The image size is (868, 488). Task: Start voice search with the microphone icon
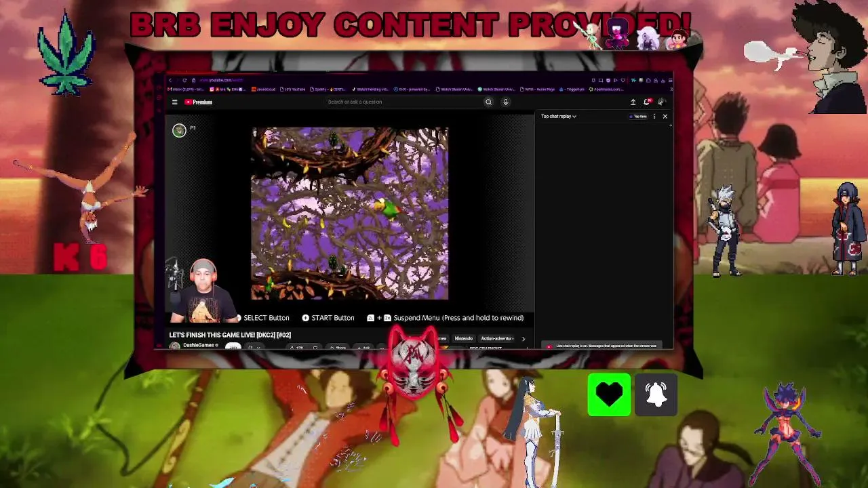coord(505,102)
